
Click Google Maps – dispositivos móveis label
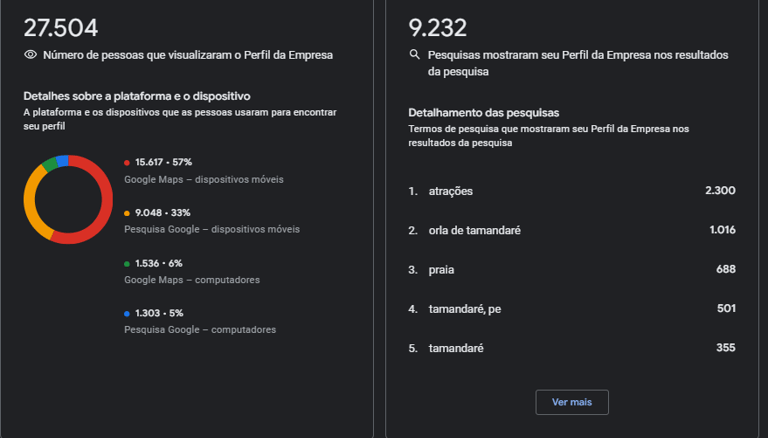pyautogui.click(x=204, y=179)
